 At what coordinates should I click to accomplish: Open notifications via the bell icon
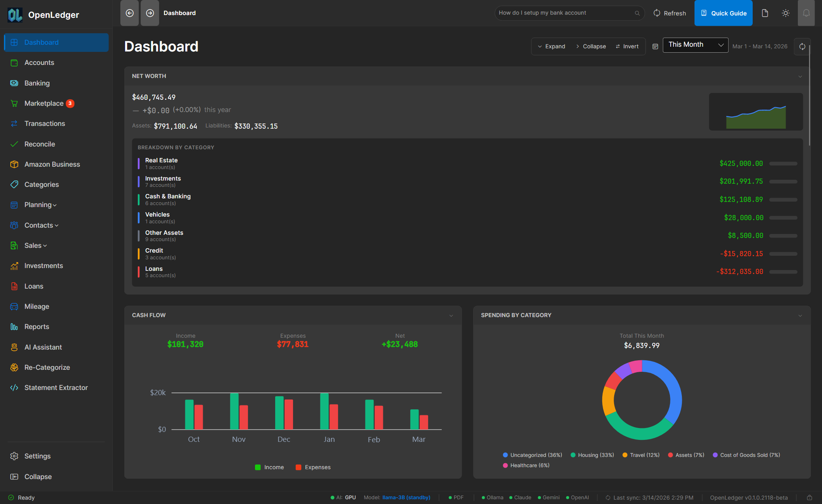point(806,13)
